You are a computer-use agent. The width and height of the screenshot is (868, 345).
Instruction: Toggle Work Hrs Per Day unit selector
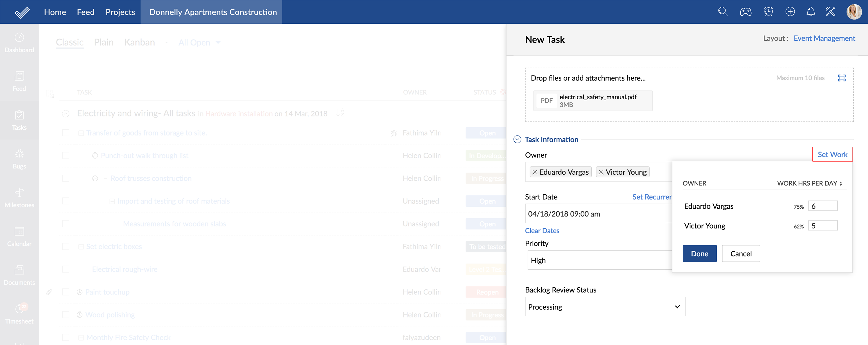pos(841,184)
